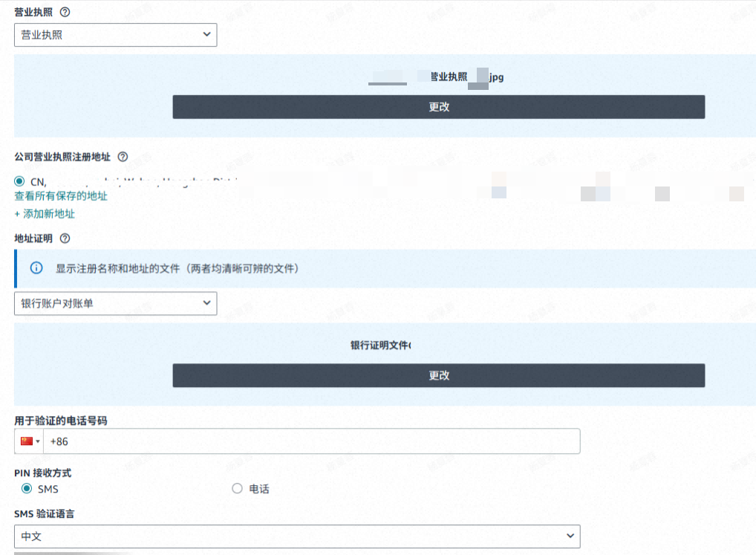
Task: Click help icon beside 营业执照 label
Action: tap(65, 13)
